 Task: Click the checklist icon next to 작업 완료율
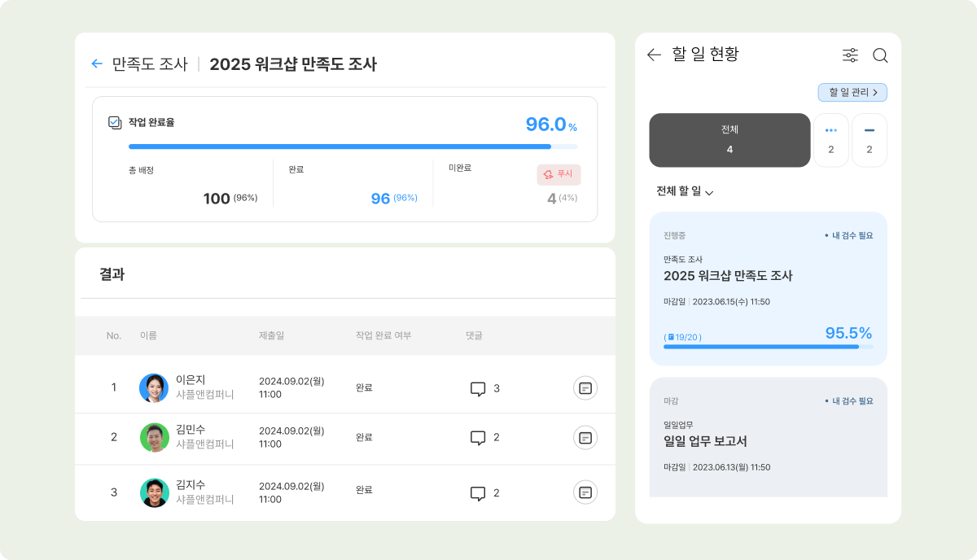[115, 118]
